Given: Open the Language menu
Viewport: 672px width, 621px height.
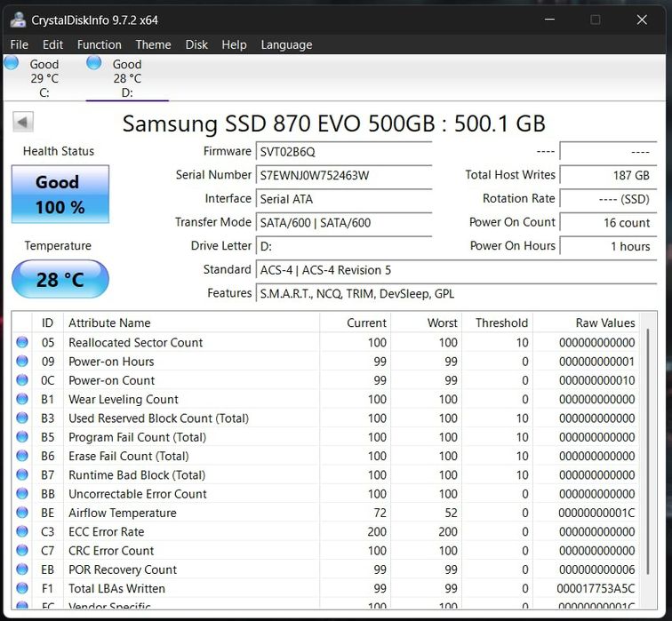Looking at the screenshot, I should pos(287,44).
